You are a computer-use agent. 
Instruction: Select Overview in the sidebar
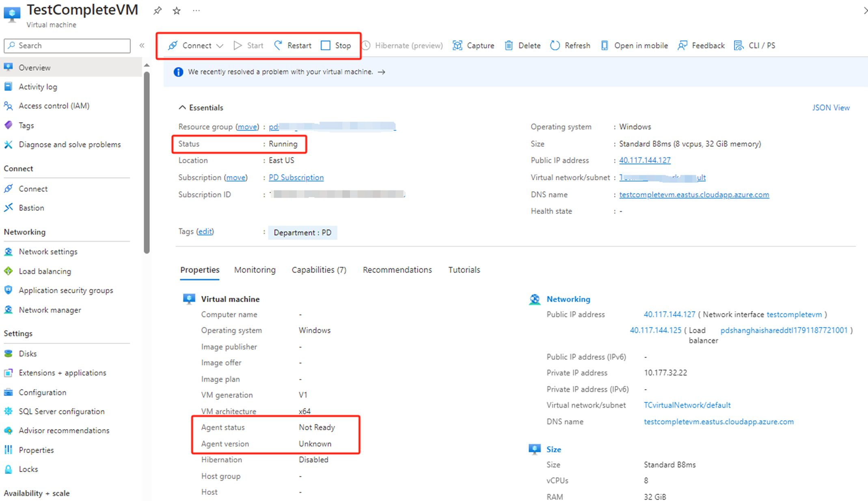71,67
